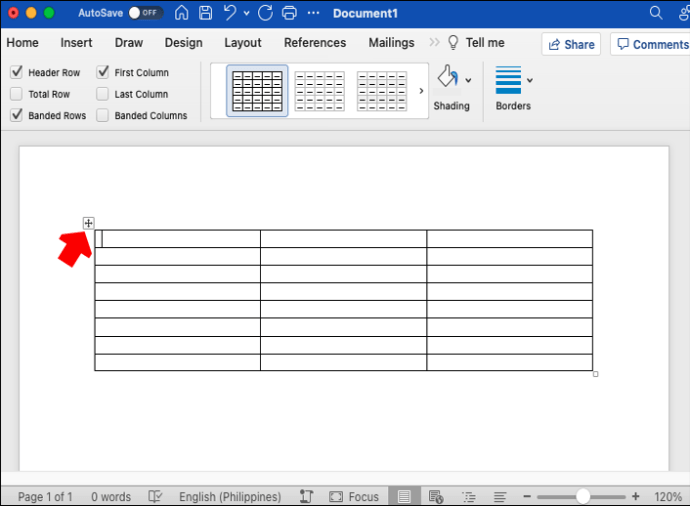Click the Save disk icon

(205, 13)
